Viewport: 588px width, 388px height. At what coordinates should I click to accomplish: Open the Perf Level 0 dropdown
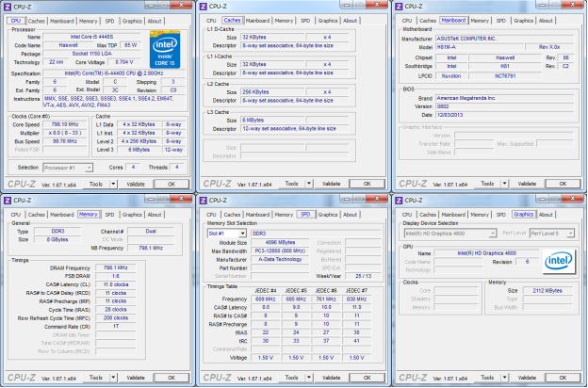coord(569,234)
